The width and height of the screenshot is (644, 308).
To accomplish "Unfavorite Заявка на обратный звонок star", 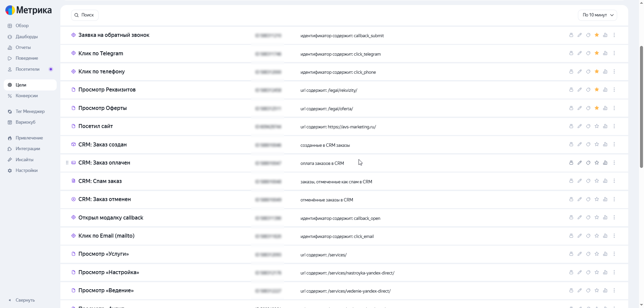I will (597, 35).
